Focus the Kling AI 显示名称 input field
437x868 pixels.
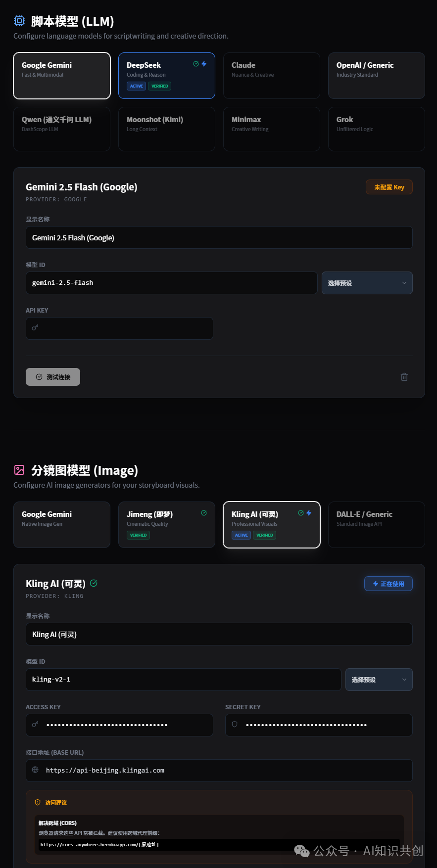[219, 634]
